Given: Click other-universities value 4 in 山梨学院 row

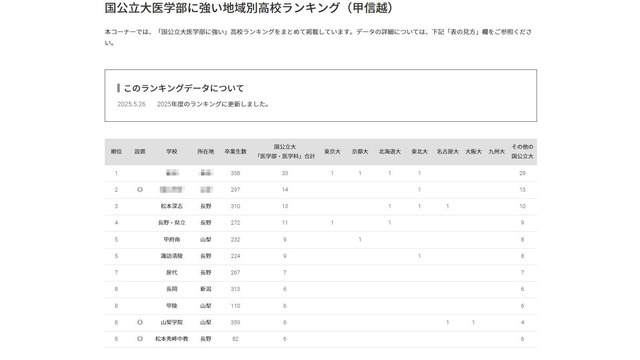Looking at the screenshot, I should coord(522,322).
